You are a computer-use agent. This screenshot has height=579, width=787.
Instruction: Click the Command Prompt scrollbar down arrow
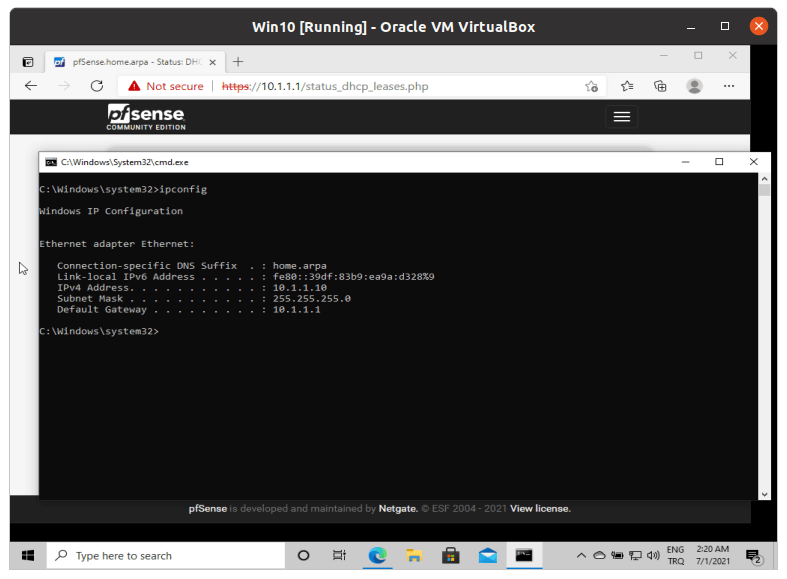click(764, 492)
